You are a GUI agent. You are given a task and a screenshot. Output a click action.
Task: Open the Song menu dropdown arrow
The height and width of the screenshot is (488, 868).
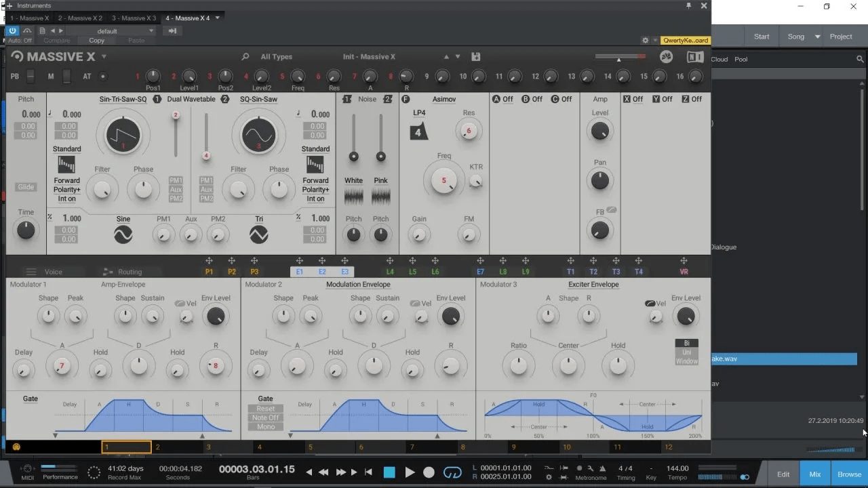point(817,37)
